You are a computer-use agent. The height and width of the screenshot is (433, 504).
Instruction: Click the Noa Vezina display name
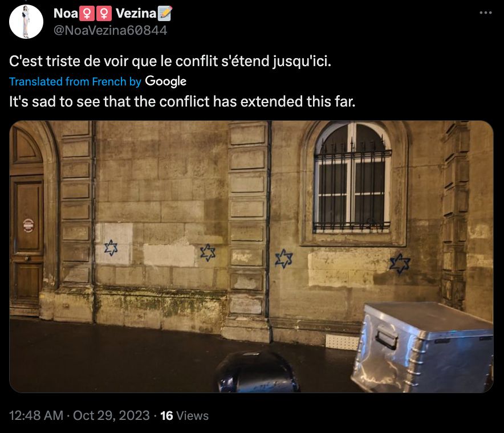(112, 14)
